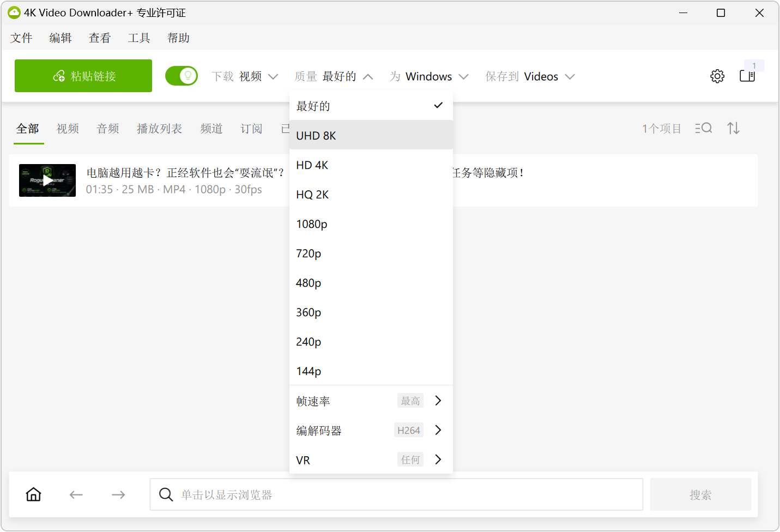Click the 1个项目 item count label

coord(662,129)
